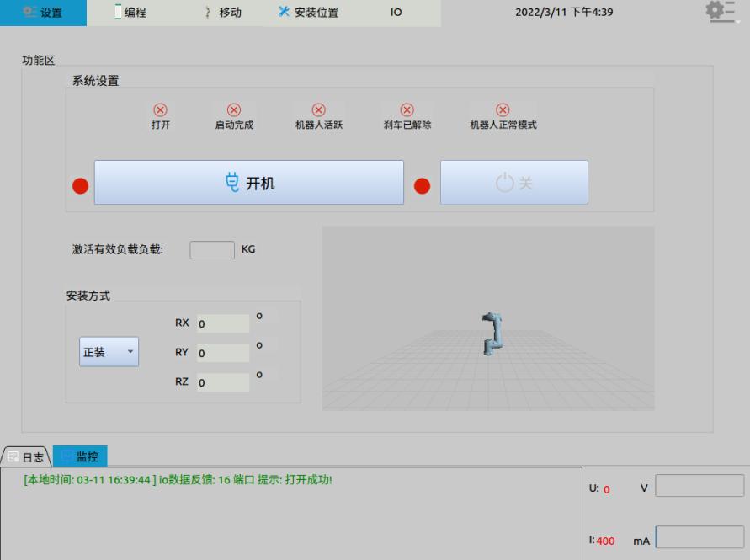Open the gear settings icon top right

point(720,11)
